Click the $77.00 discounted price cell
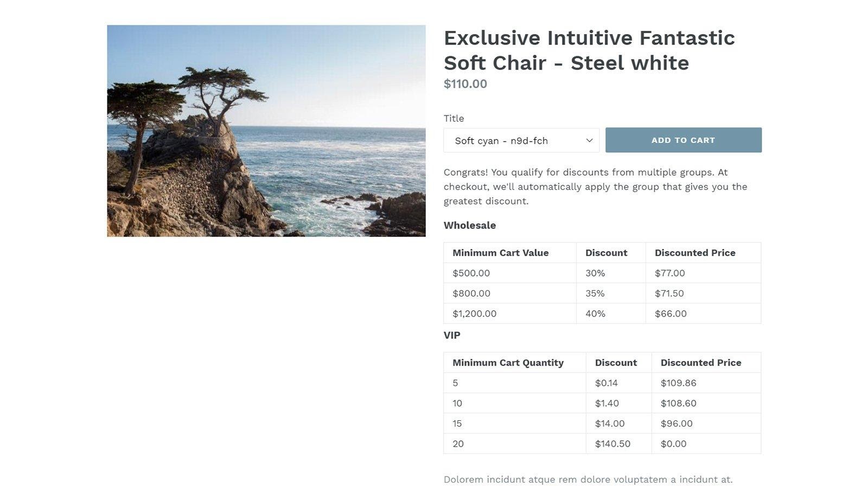Image resolution: width=868 pixels, height=488 pixels. click(669, 273)
